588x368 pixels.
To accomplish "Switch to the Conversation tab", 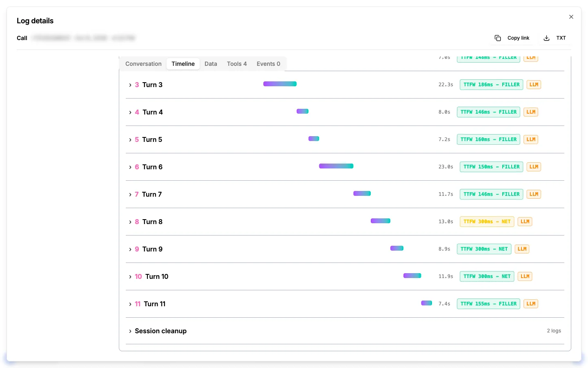I will click(143, 64).
